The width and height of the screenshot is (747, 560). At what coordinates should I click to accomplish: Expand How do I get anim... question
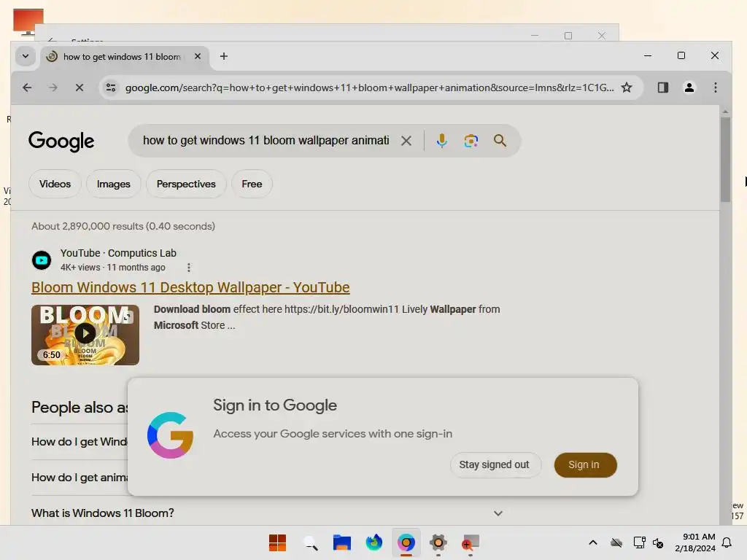[79, 478]
